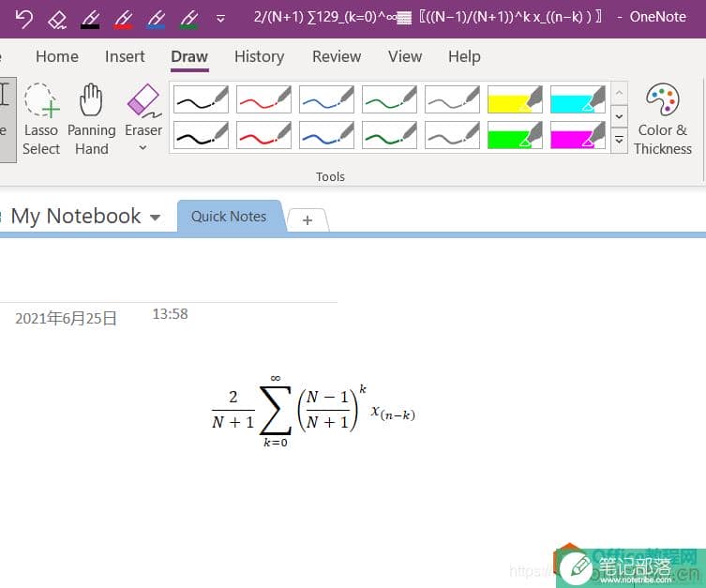Move pen gallery to previous row
The height and width of the screenshot is (588, 706).
tap(619, 93)
